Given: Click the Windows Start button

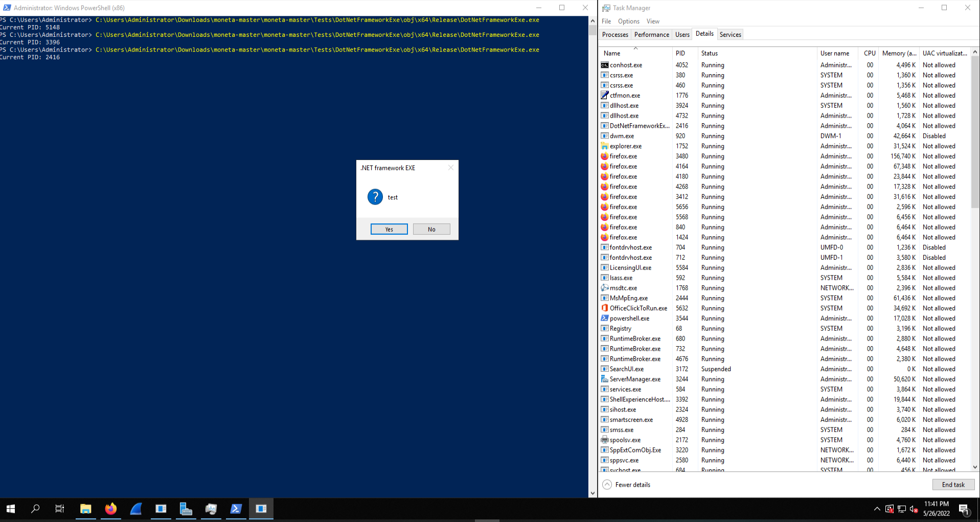Looking at the screenshot, I should tap(11, 509).
